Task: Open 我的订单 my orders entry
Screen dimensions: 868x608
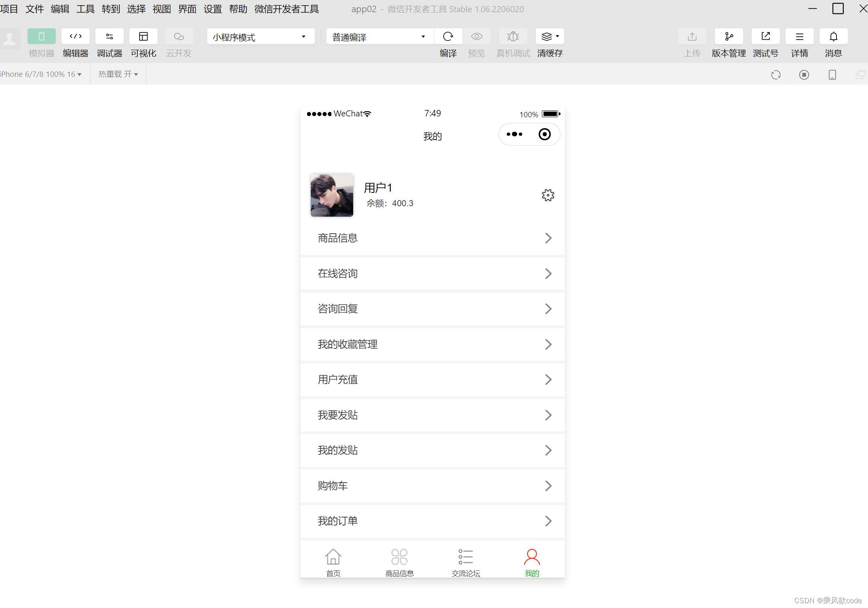Action: 432,521
